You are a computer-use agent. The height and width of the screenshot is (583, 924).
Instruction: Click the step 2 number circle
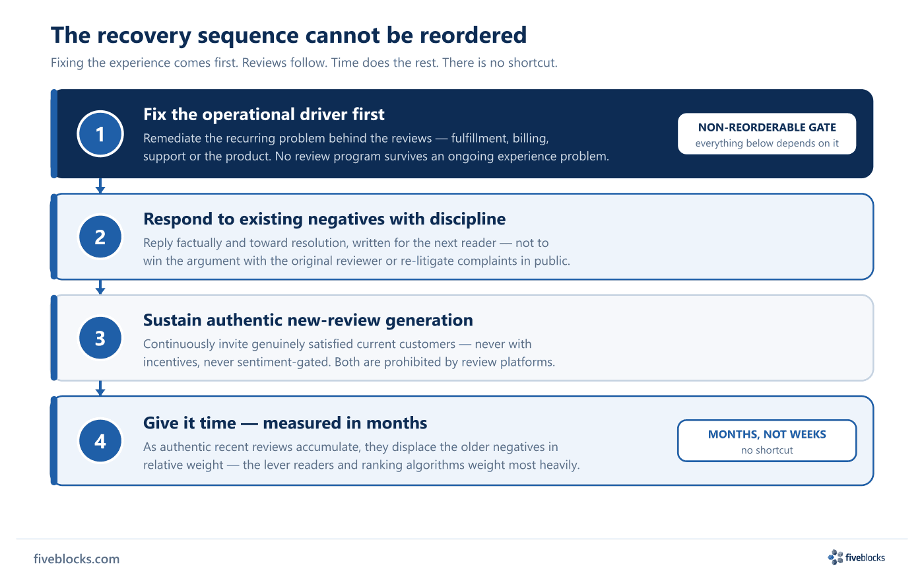coord(100,236)
